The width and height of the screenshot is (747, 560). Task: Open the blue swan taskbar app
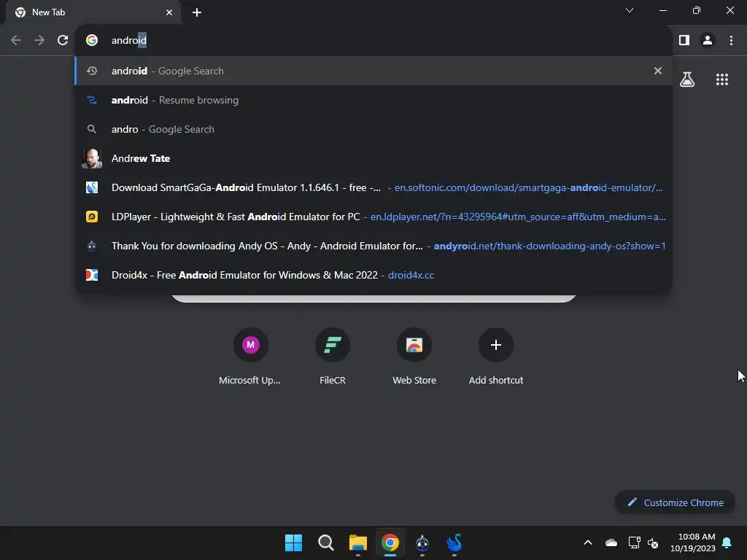[x=454, y=542]
